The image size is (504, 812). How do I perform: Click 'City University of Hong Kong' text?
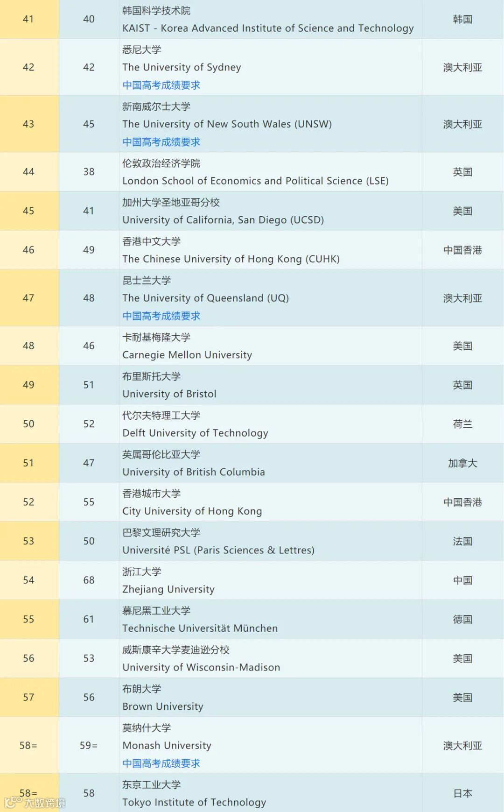192,511
